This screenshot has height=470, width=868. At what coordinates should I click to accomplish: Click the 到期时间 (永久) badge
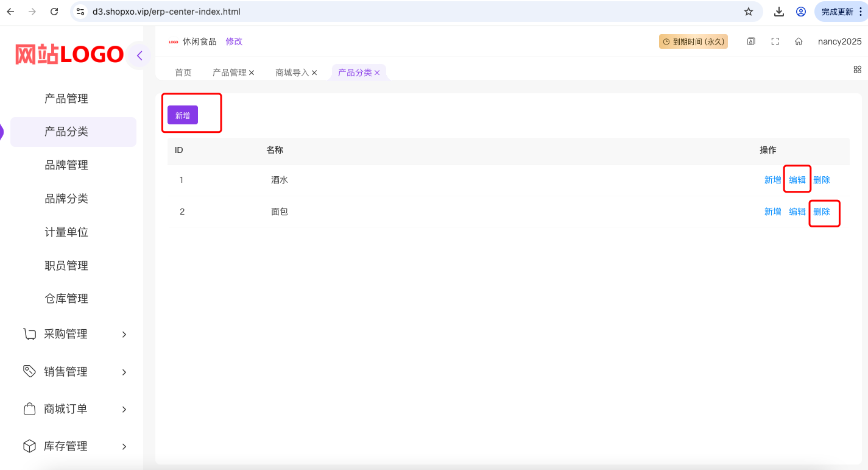693,41
